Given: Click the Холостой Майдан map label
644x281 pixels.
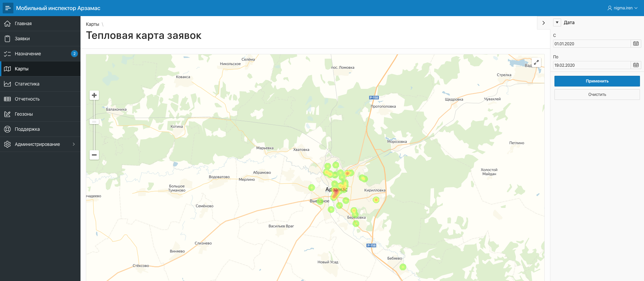Looking at the screenshot, I should [489, 172].
